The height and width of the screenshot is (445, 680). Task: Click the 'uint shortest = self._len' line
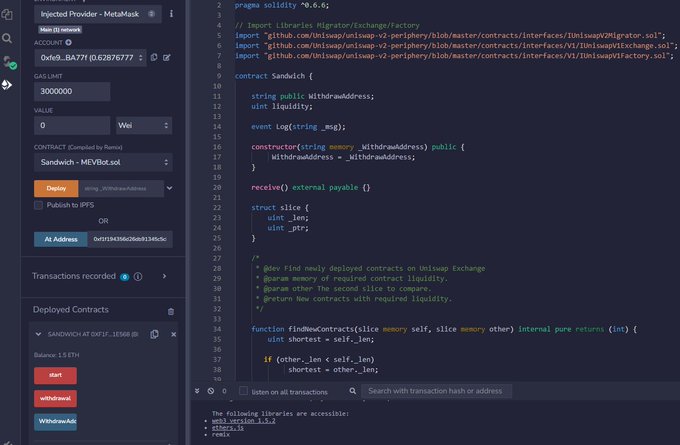coord(320,339)
